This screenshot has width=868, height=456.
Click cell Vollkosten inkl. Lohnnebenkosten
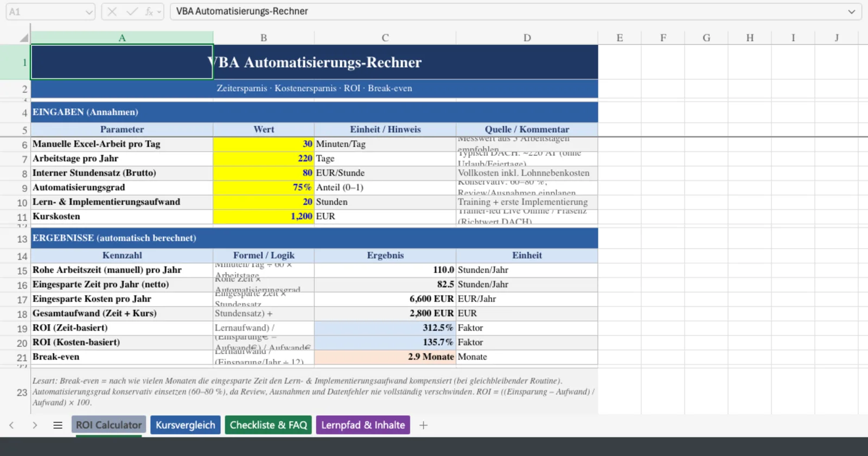tap(527, 173)
